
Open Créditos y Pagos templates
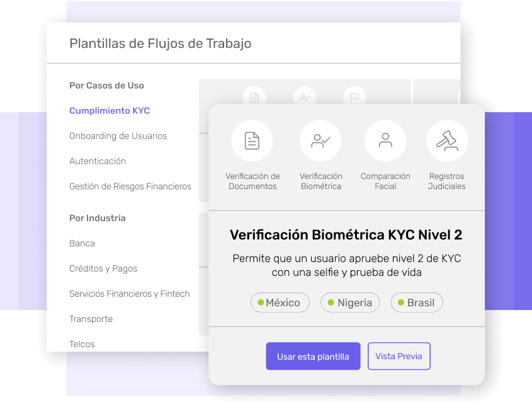[103, 268]
